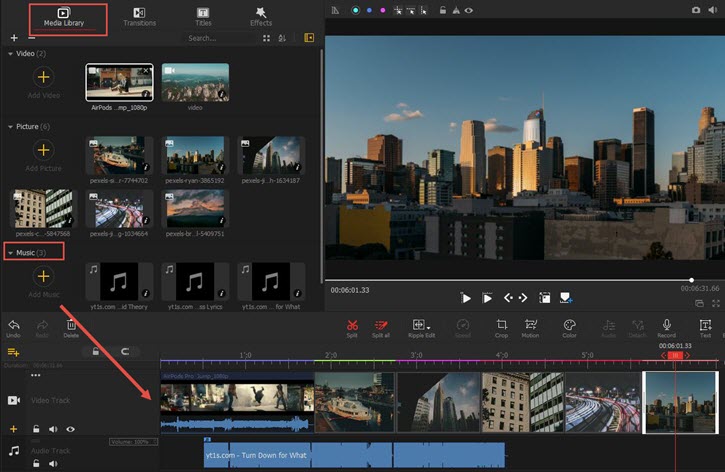725x472 pixels.
Task: Click the Record microphone icon
Action: click(666, 326)
